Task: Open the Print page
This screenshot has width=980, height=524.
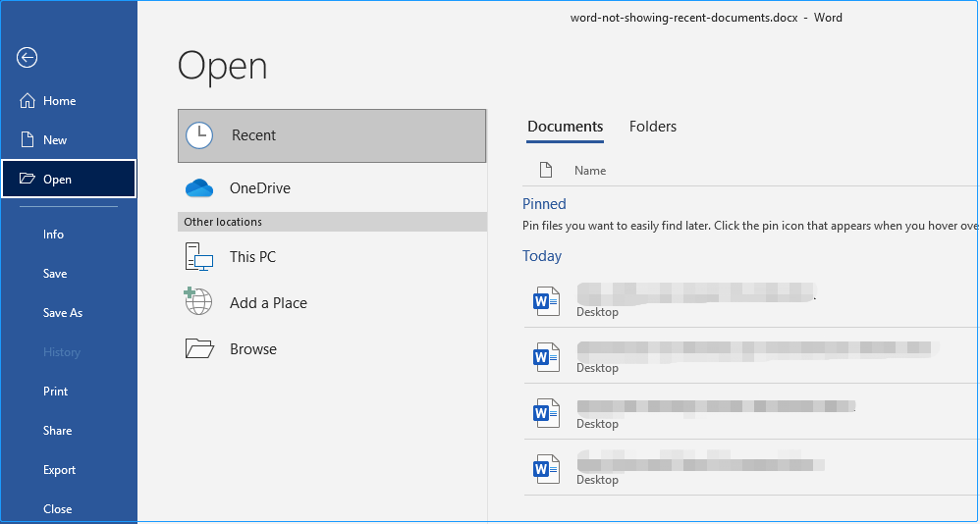Action: click(x=56, y=392)
